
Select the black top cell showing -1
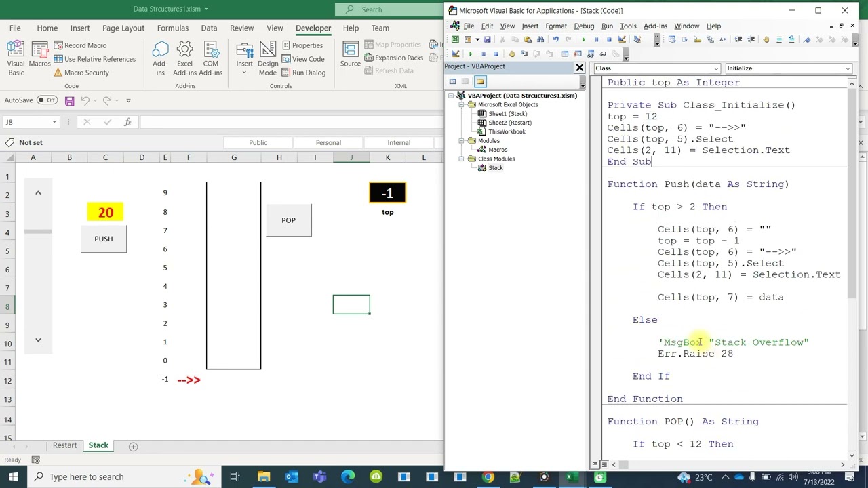click(x=387, y=193)
